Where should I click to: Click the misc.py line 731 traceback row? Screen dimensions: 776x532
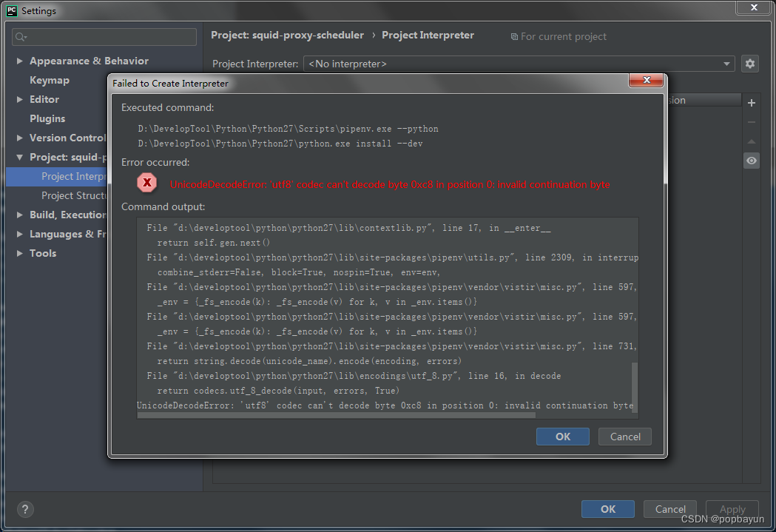(x=392, y=346)
